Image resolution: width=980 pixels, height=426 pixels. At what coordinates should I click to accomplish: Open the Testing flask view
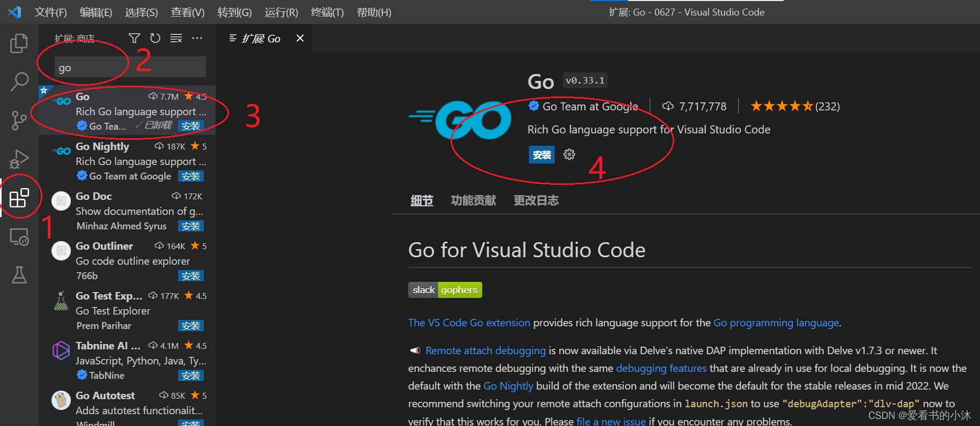click(19, 275)
